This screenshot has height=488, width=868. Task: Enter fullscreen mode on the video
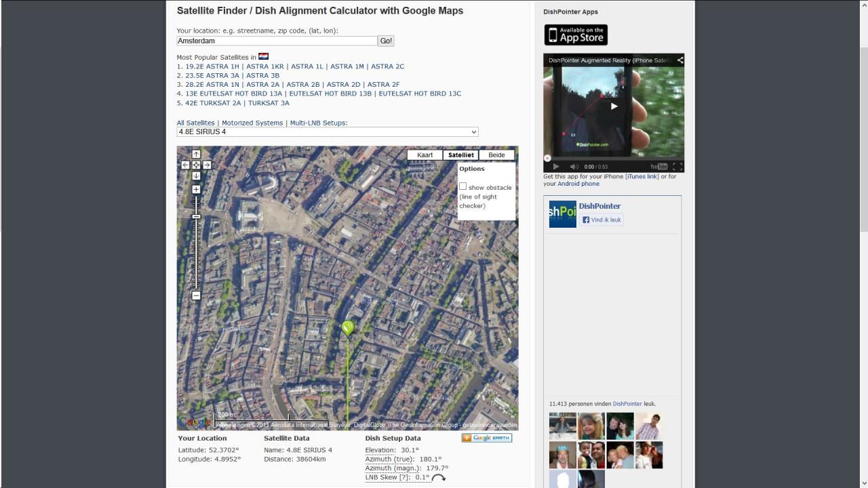pyautogui.click(x=677, y=166)
